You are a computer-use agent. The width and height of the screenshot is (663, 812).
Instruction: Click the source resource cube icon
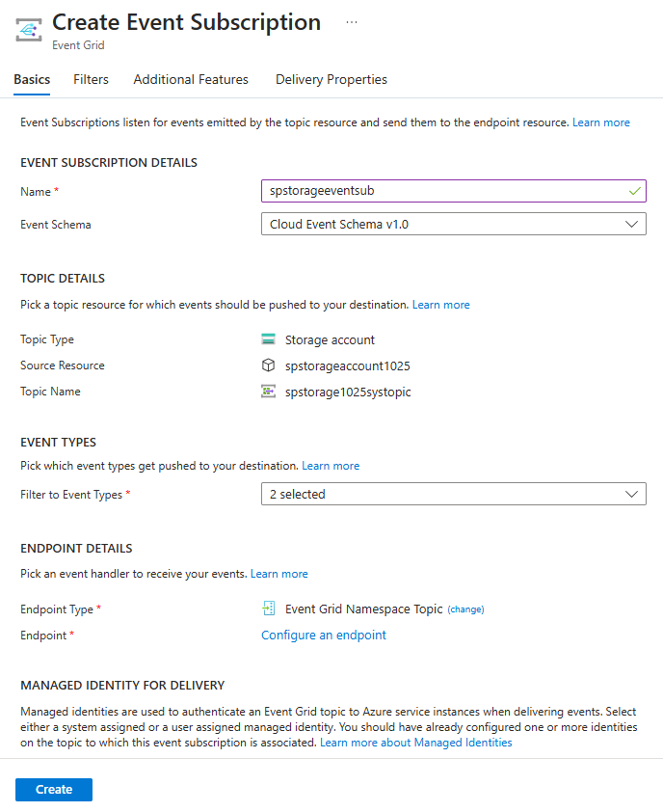pos(269,365)
